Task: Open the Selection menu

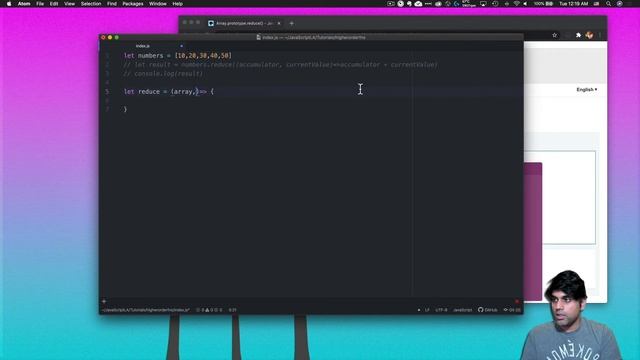Action: 91,4
